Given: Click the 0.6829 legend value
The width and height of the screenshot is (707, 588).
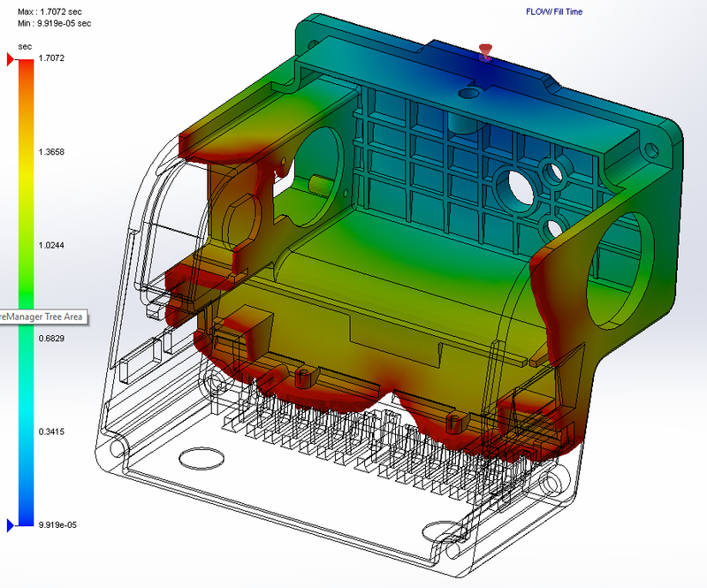Looking at the screenshot, I should pyautogui.click(x=50, y=340).
